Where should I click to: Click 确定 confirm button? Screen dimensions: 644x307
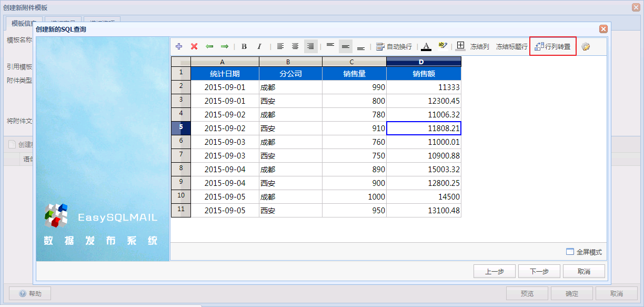[x=572, y=294]
